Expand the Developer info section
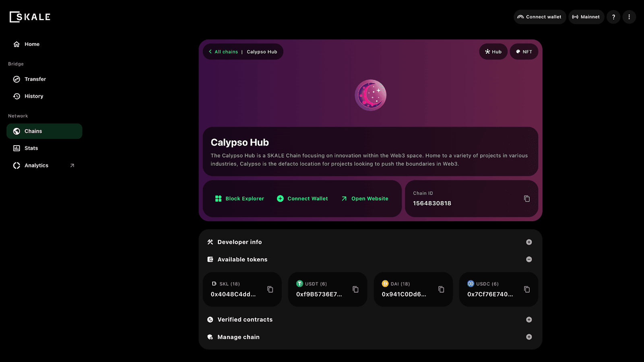The width and height of the screenshot is (644, 362). coord(529,242)
